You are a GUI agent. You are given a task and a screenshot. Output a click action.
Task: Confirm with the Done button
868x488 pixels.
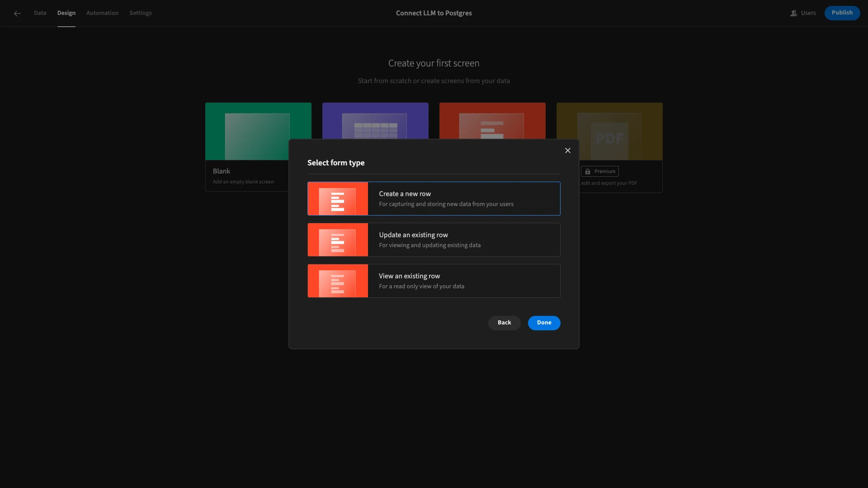(544, 323)
